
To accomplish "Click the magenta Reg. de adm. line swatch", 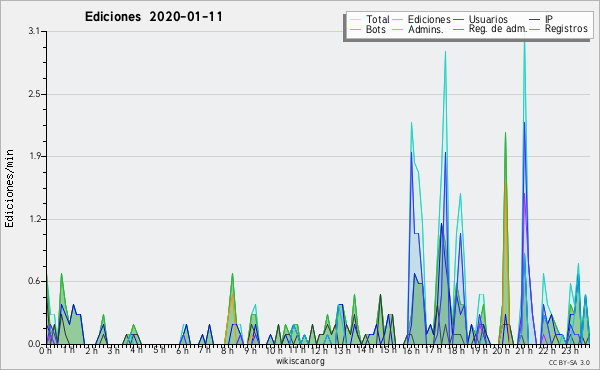I will tap(459, 29).
